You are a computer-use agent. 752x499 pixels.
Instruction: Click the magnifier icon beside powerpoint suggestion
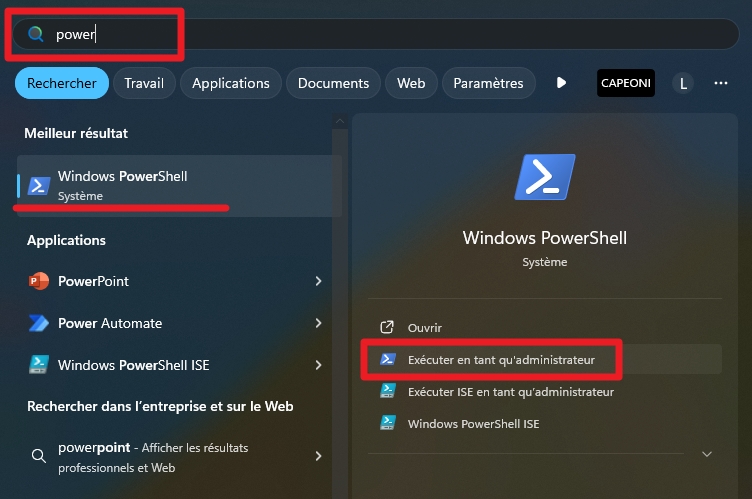(x=38, y=456)
